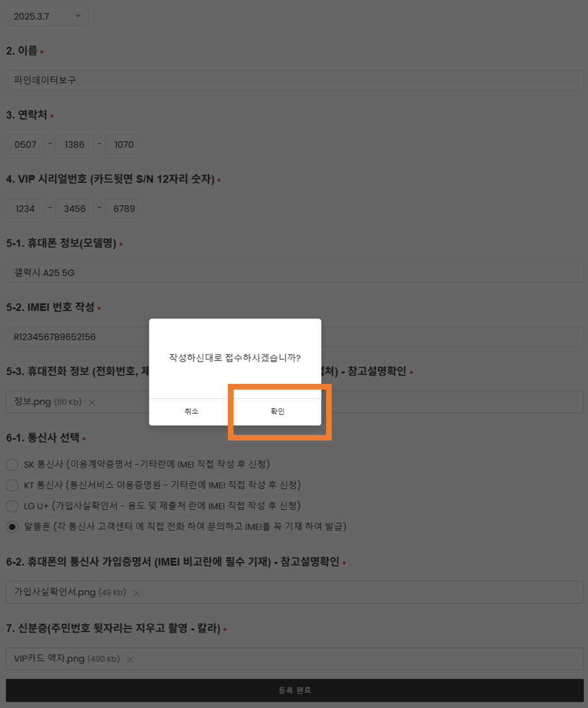Remove the 정보.png attachment

tap(92, 402)
